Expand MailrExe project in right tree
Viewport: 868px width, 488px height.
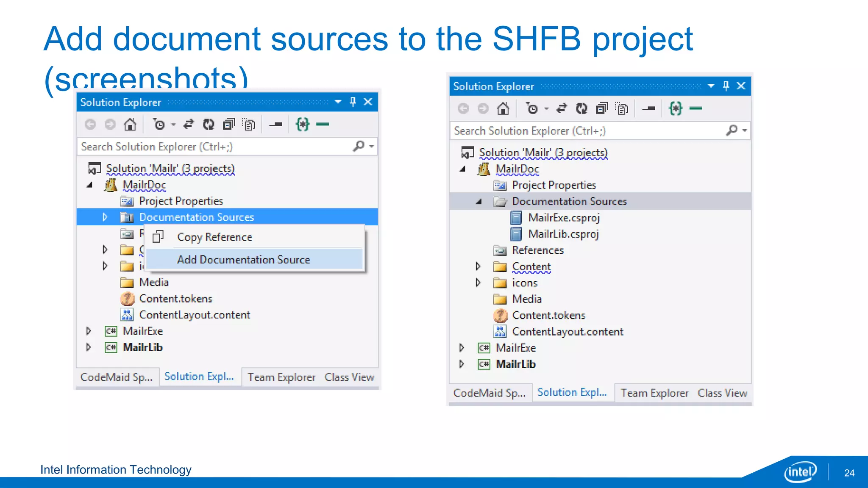[462, 347]
